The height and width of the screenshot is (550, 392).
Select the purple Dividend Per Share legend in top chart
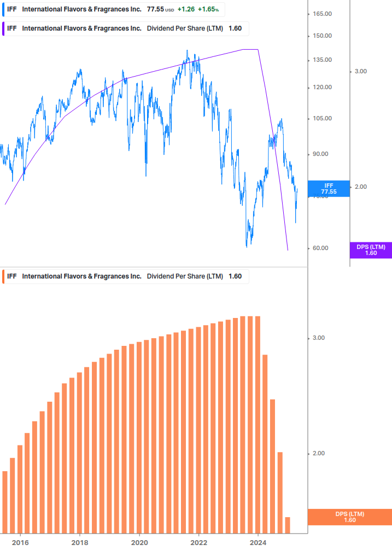tap(125, 29)
